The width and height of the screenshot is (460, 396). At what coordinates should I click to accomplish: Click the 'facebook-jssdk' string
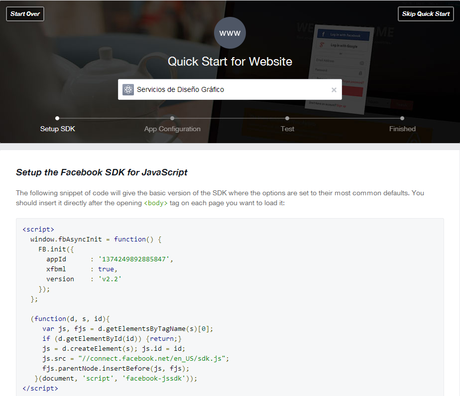point(154,379)
